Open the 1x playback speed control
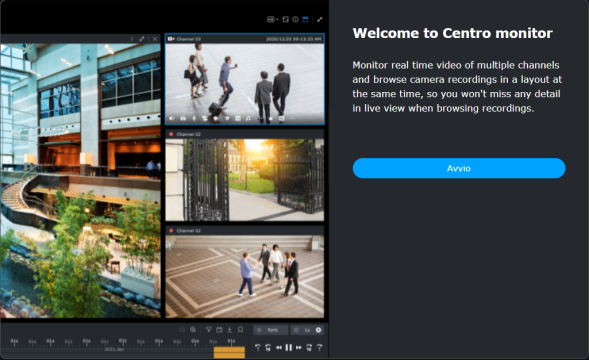The height and width of the screenshot is (360, 589). tap(307, 330)
